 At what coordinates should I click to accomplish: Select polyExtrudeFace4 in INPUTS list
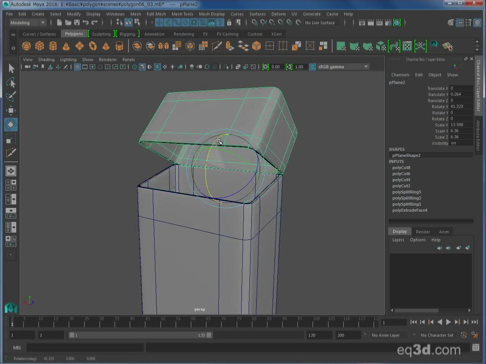click(x=410, y=210)
